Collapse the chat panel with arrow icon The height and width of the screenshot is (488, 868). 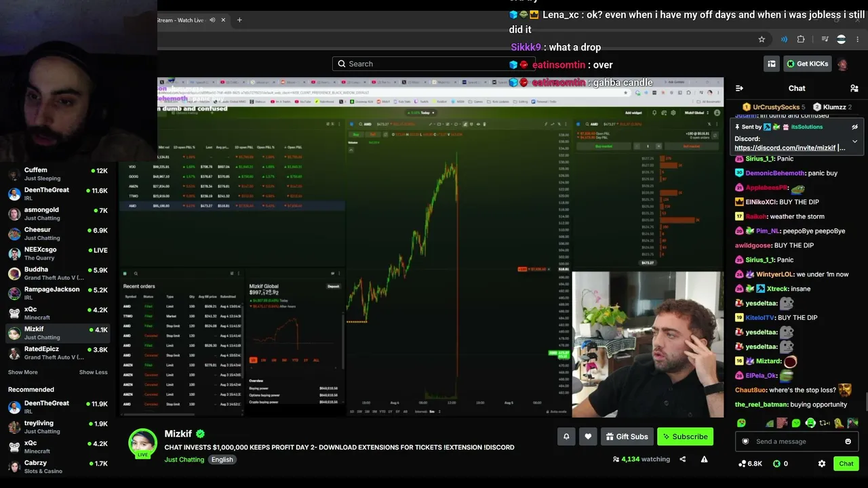(739, 88)
